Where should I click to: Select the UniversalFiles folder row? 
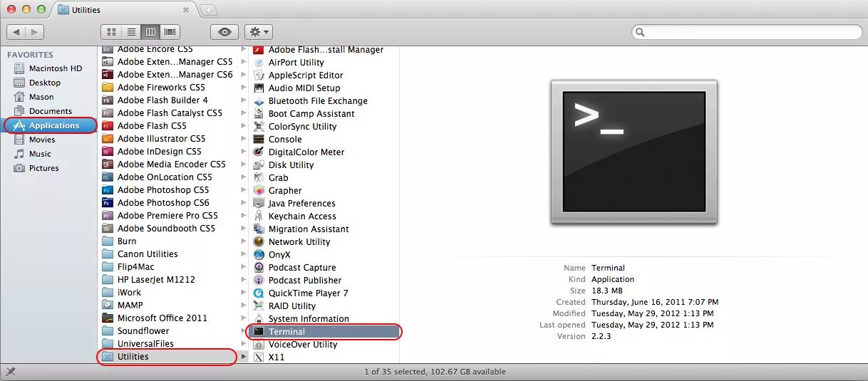pos(173,344)
